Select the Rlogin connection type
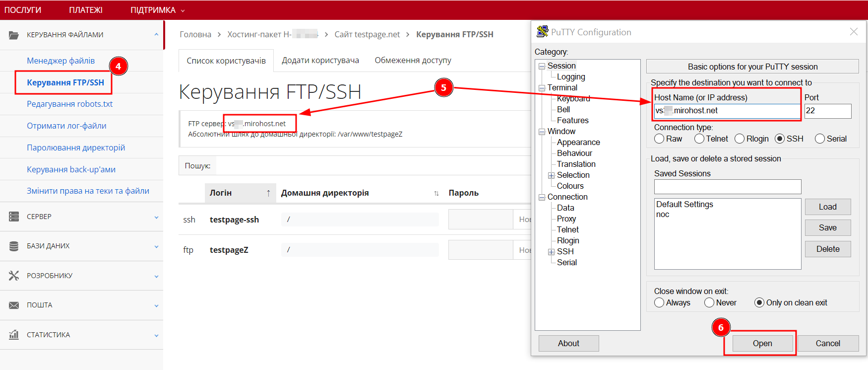The image size is (868, 370). (740, 139)
